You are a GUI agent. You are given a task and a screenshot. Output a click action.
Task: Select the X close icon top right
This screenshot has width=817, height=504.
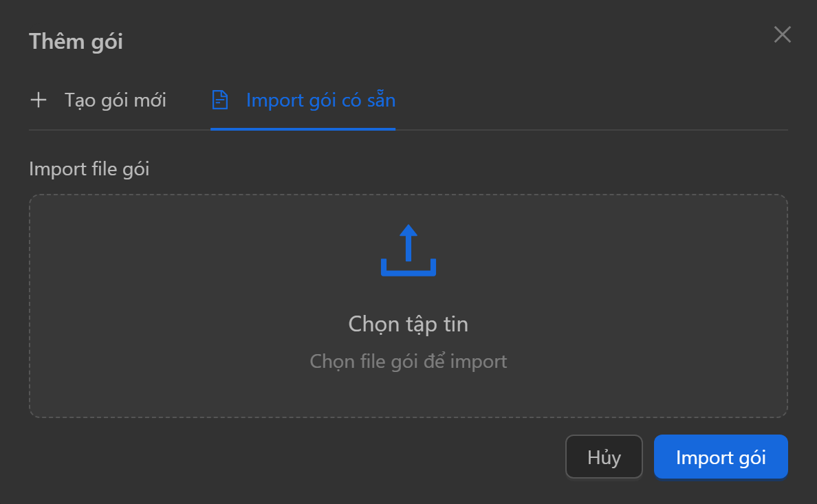click(x=782, y=34)
